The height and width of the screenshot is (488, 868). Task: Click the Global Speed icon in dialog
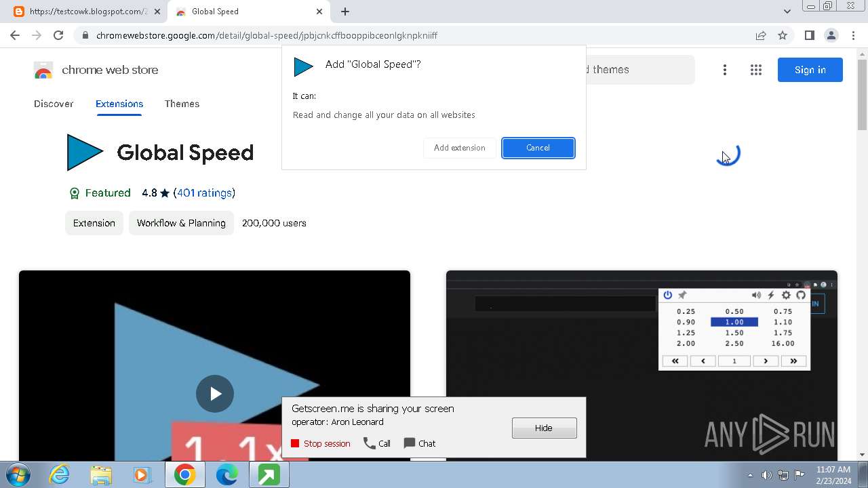(x=303, y=66)
